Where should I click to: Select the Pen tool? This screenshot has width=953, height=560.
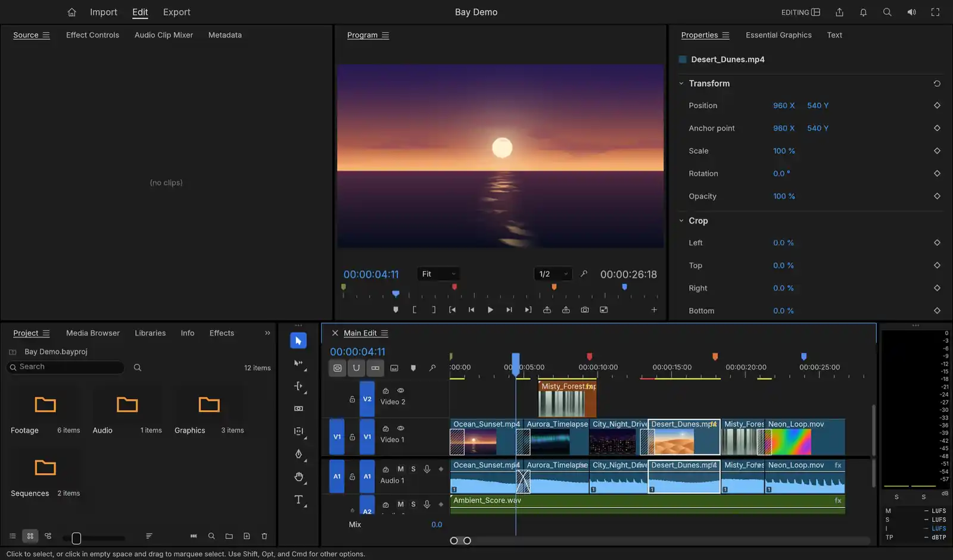click(x=298, y=453)
